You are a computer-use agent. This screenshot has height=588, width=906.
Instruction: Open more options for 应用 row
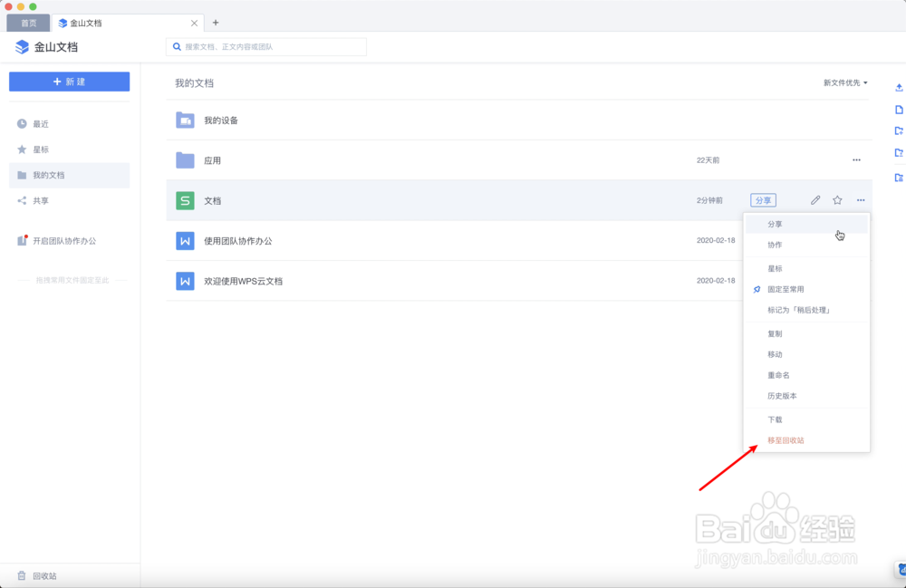856,160
